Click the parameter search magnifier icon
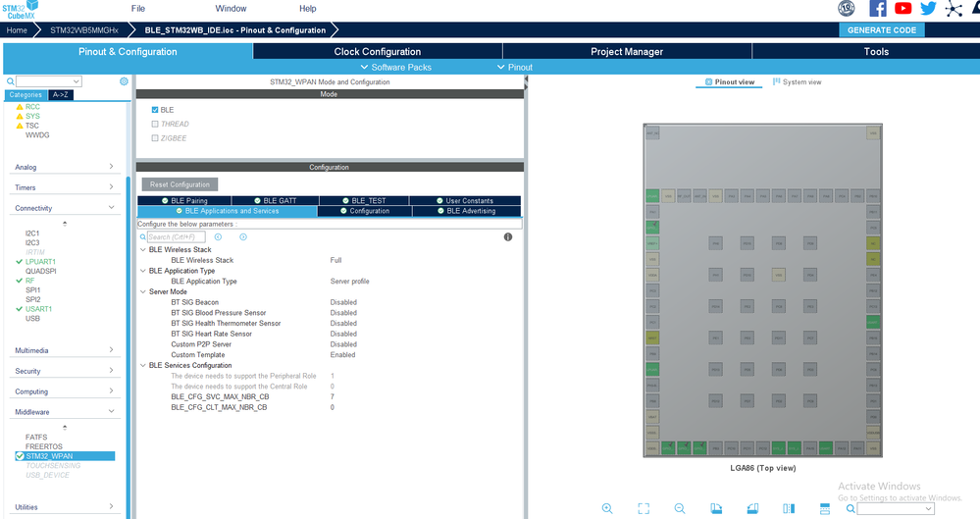 click(x=142, y=237)
